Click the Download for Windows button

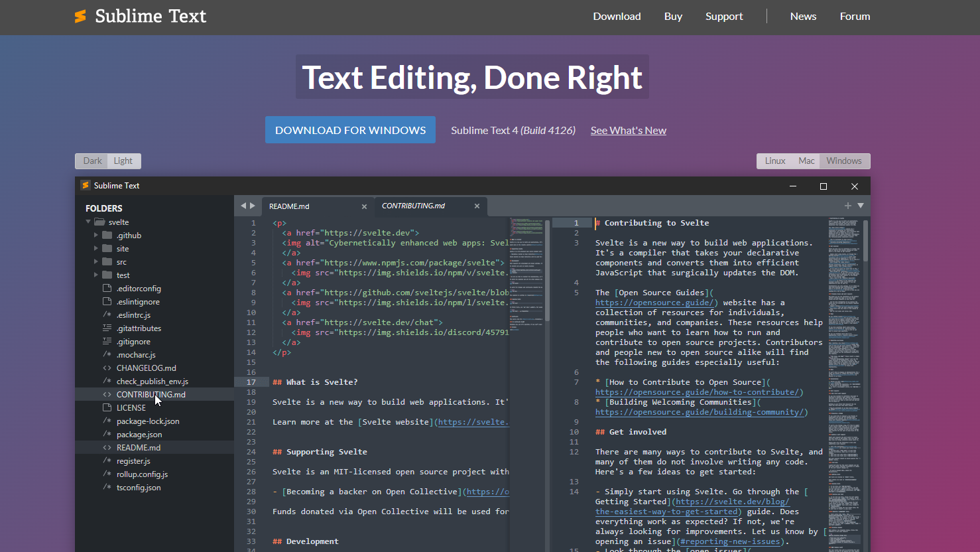tap(350, 130)
